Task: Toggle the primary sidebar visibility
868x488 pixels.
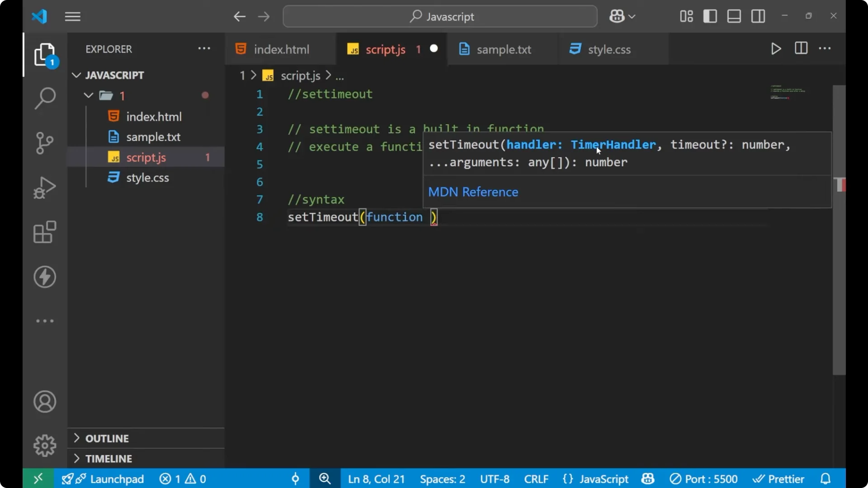Action: point(710,16)
